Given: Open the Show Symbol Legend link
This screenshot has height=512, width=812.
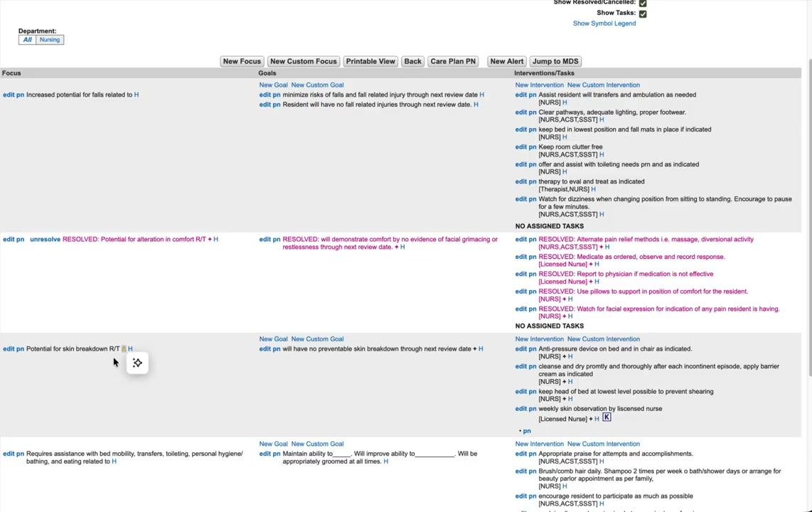Looking at the screenshot, I should (x=604, y=23).
